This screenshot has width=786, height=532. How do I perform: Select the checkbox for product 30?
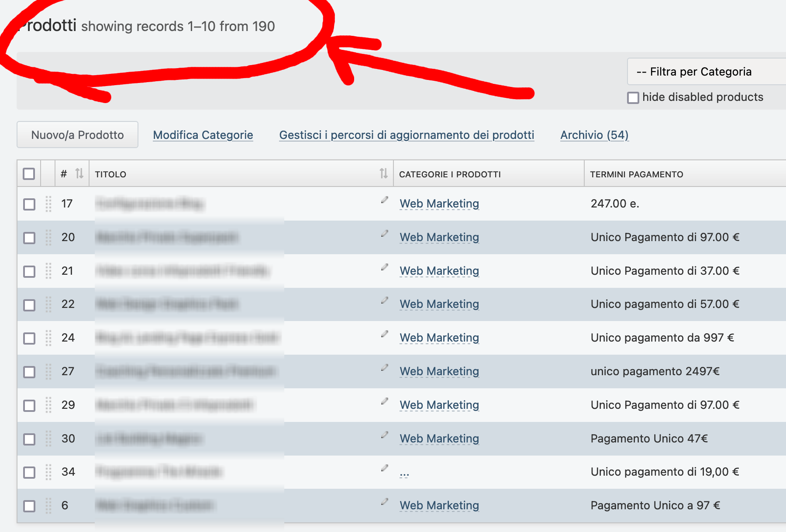pos(29,439)
